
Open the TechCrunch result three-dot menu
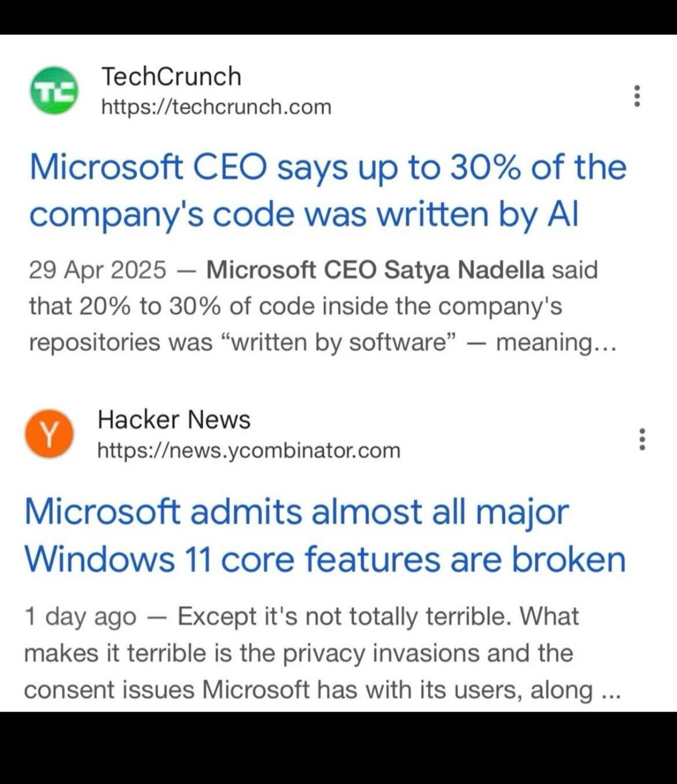coord(637,96)
